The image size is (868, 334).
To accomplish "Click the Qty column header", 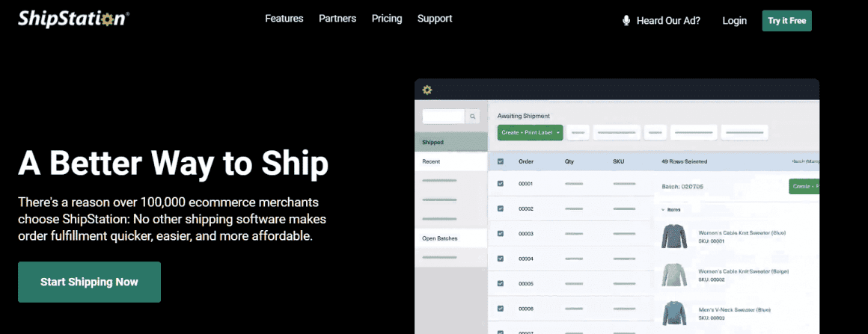I will (569, 161).
